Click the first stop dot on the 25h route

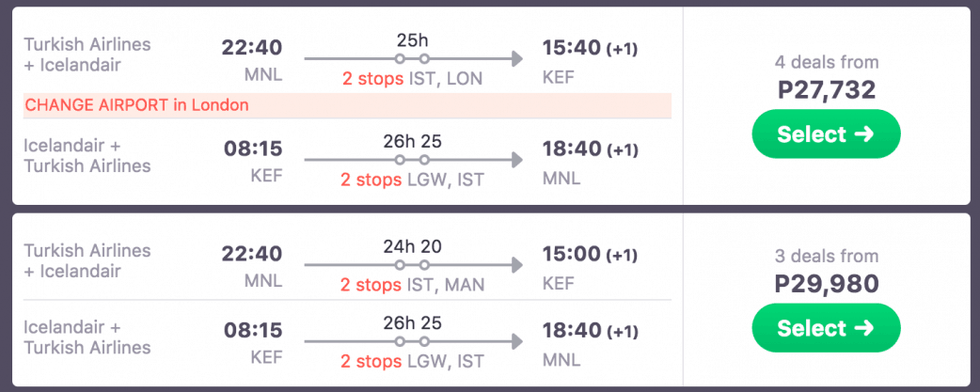pos(400,59)
